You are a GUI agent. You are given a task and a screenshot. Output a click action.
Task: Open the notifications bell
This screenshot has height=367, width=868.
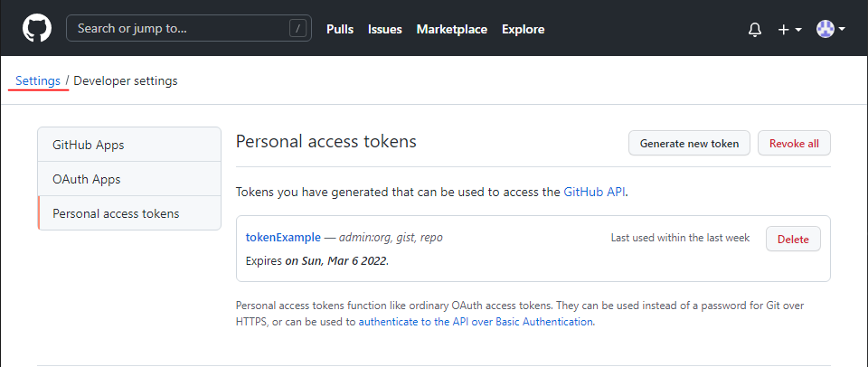pos(754,29)
